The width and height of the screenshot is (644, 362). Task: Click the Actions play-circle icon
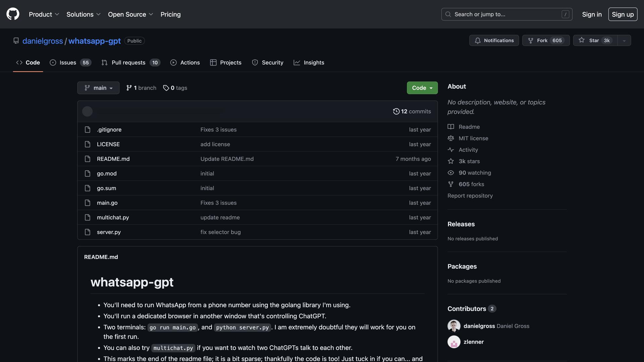tap(174, 62)
